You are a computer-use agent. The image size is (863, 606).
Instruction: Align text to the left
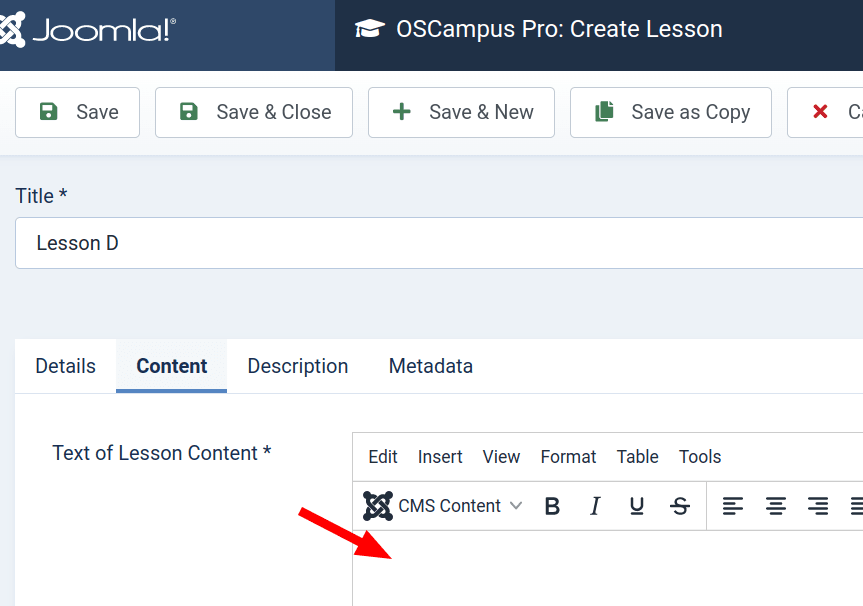pos(733,506)
